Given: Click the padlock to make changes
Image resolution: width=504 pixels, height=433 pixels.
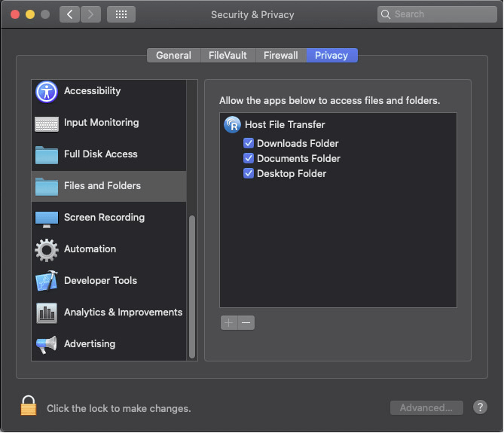Looking at the screenshot, I should tap(29, 405).
